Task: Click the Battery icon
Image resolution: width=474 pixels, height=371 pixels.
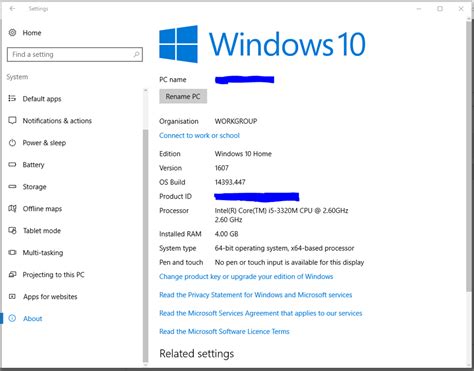Action: (x=12, y=164)
